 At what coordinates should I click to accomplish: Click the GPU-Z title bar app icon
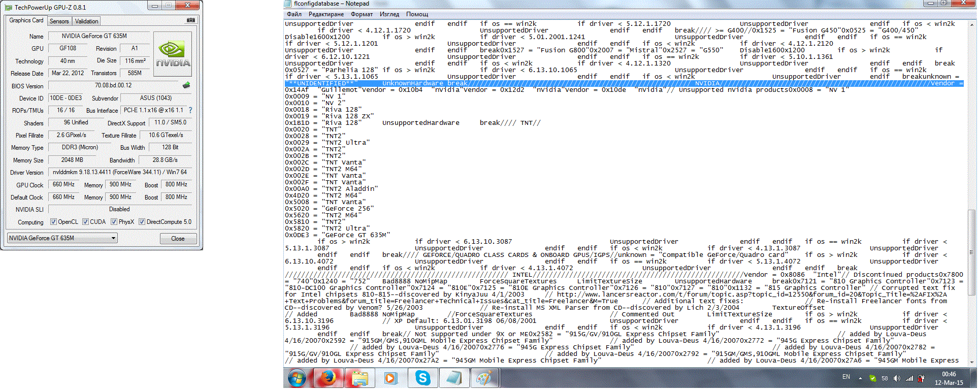pos(9,7)
